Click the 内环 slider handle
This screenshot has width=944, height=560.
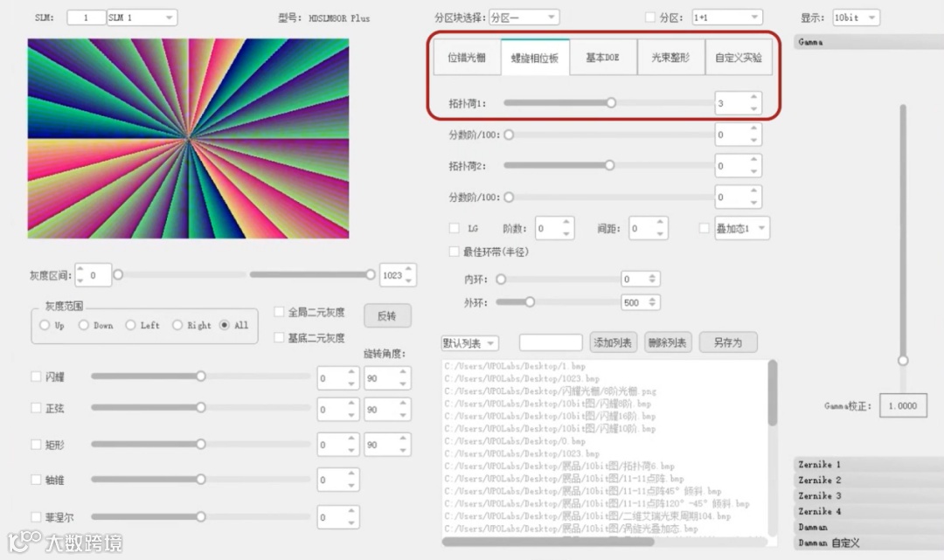click(x=501, y=279)
